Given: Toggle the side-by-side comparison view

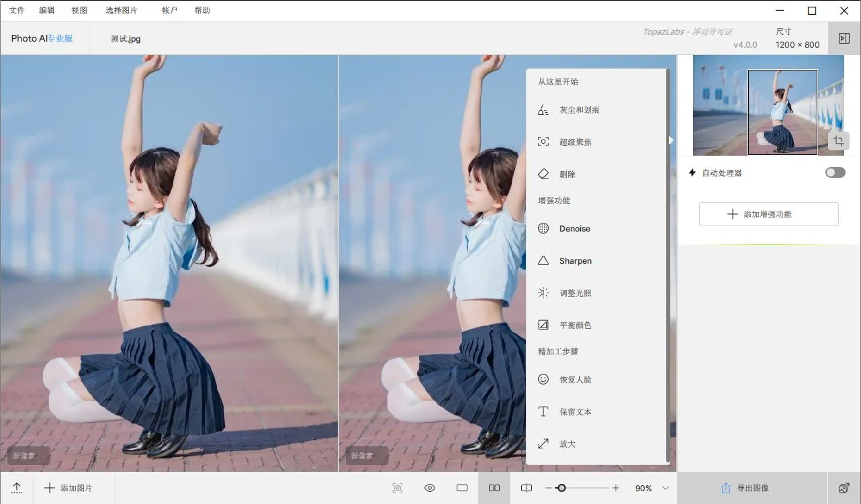Looking at the screenshot, I should click(494, 488).
